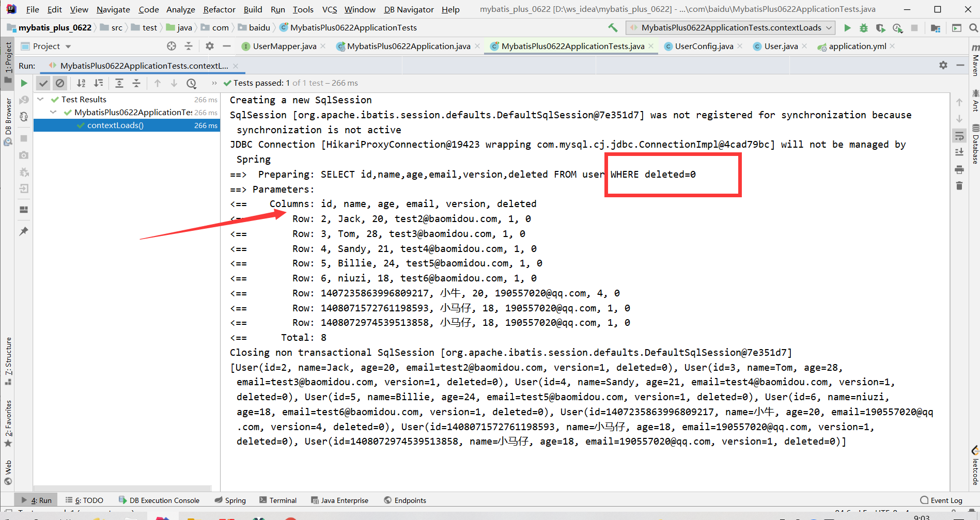Open the File menu
Viewport: 980px width, 520px height.
[x=33, y=9]
